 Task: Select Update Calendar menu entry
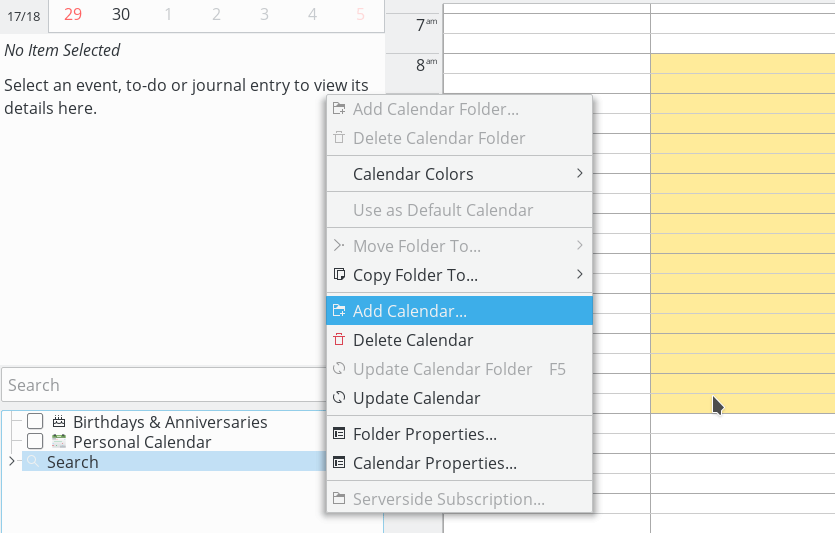coord(416,398)
